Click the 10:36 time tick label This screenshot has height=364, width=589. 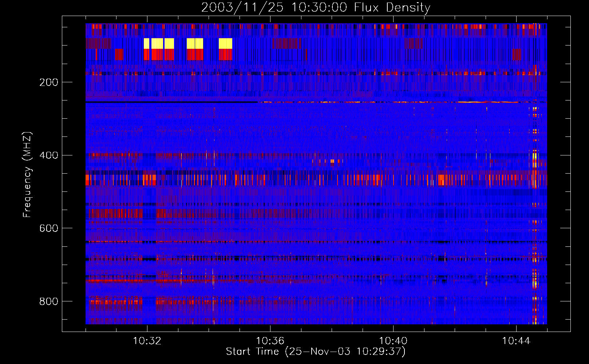270,341
